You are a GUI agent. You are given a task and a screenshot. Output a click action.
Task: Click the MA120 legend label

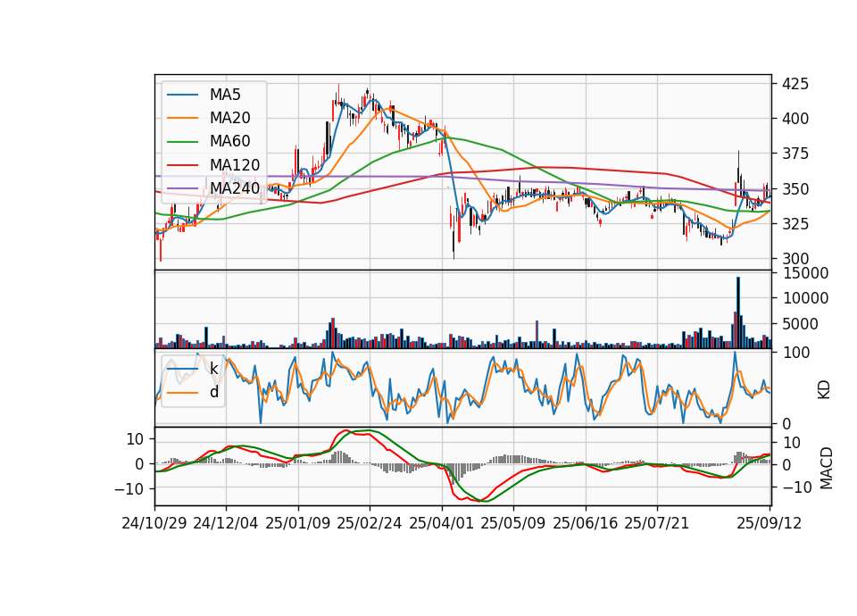235,164
